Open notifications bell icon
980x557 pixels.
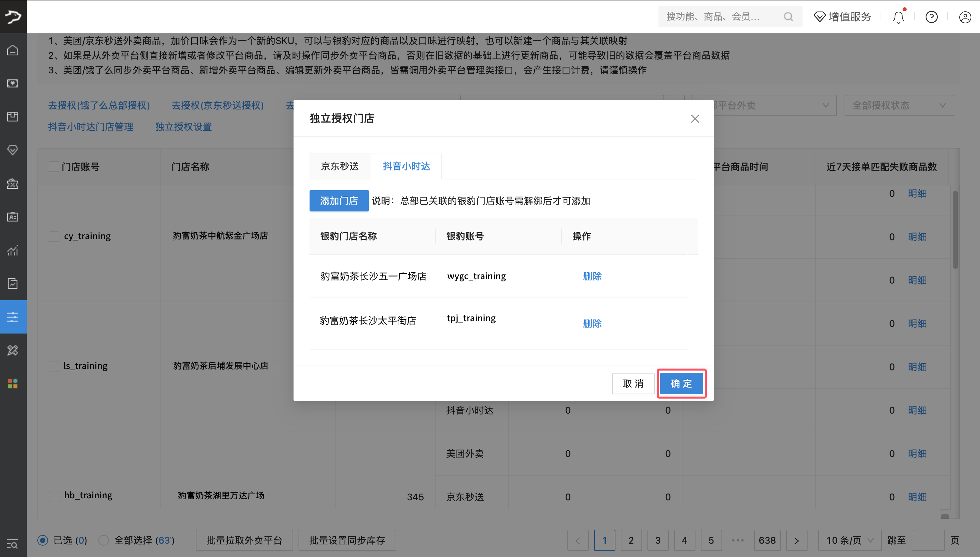pos(899,17)
